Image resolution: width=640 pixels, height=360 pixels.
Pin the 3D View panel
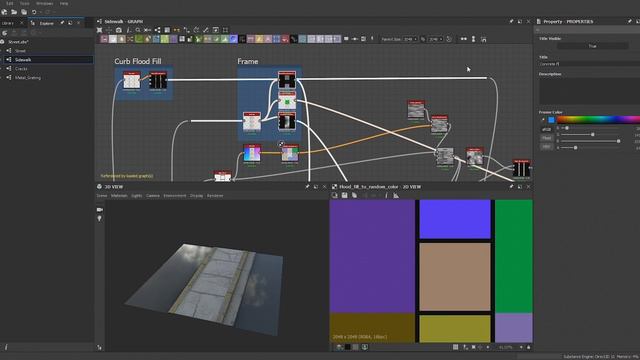coord(307,187)
